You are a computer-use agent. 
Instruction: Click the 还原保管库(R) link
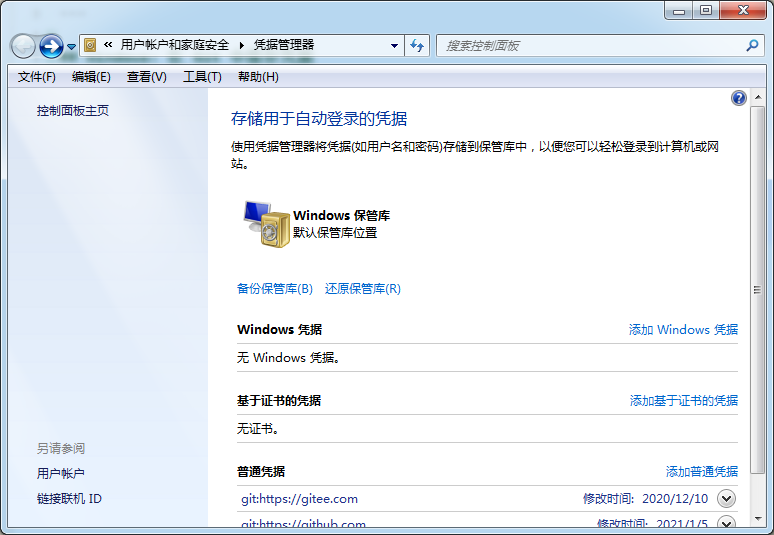[363, 289]
